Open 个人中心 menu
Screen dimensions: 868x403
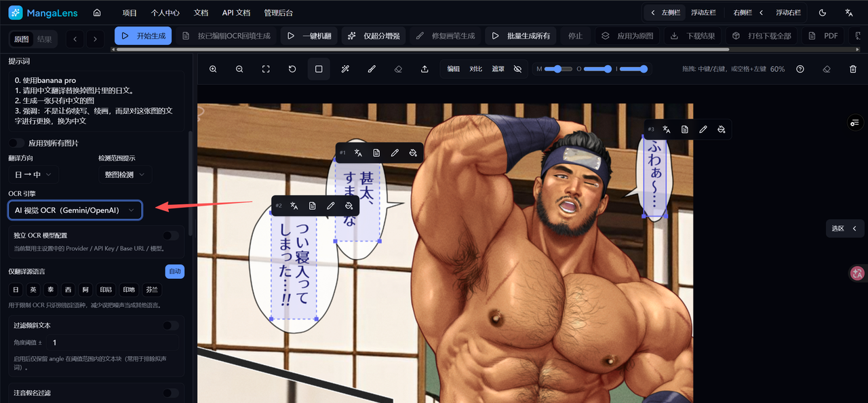coord(165,13)
